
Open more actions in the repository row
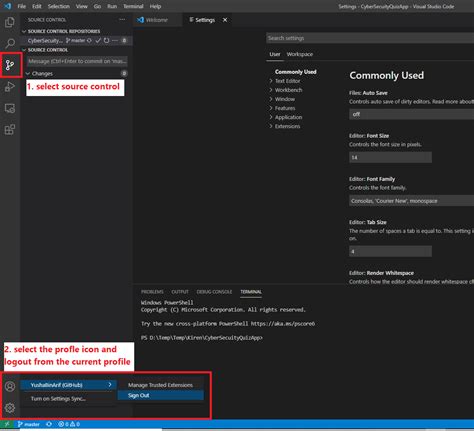tap(115, 41)
